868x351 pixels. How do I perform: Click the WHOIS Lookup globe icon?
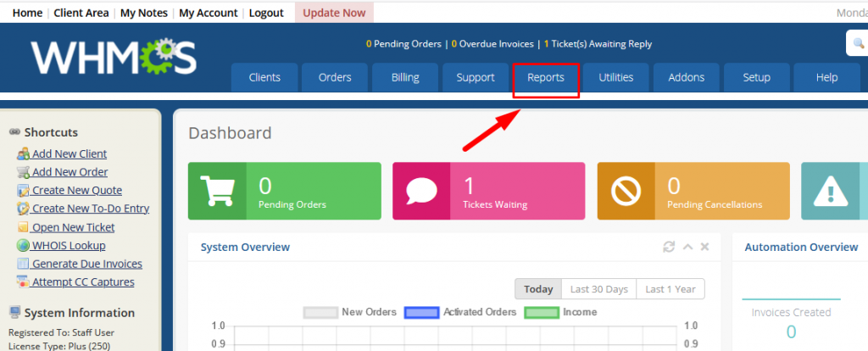23,245
